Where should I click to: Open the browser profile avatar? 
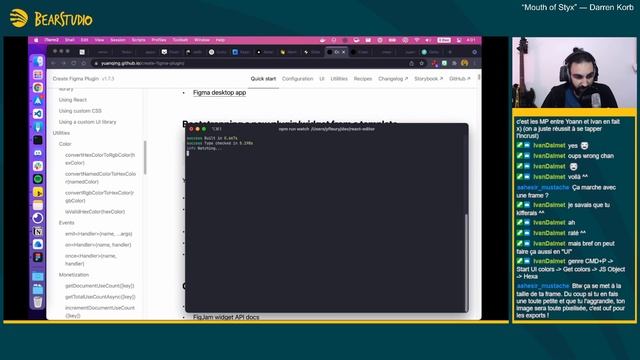pyautogui.click(x=464, y=63)
